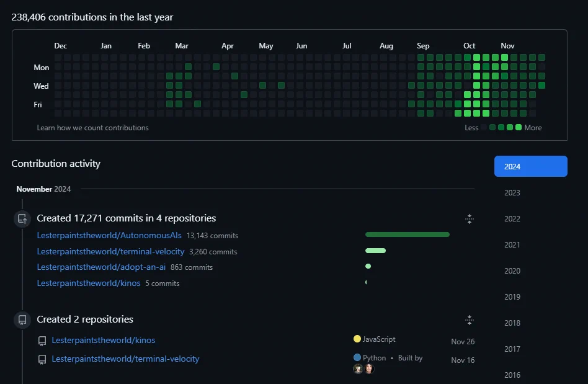588x384 pixels.
Task: Click the second Built by avatar
Action: (x=370, y=368)
